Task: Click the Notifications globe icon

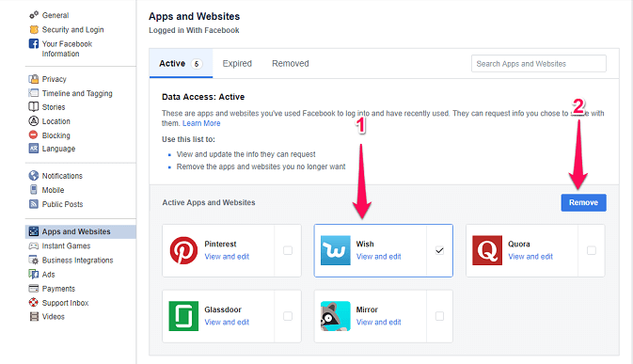Action: click(34, 176)
